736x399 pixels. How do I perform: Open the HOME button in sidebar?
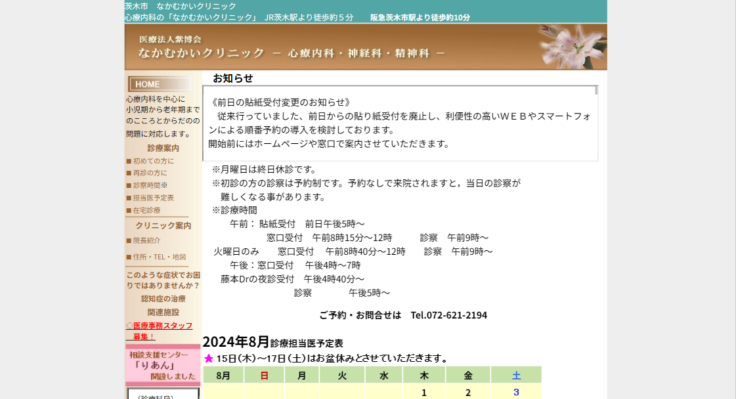160,84
